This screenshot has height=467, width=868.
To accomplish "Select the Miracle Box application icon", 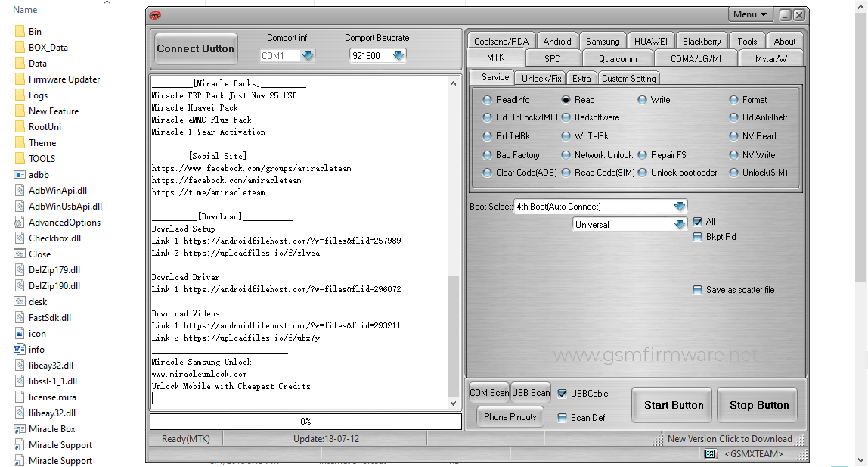I will click(x=20, y=428).
